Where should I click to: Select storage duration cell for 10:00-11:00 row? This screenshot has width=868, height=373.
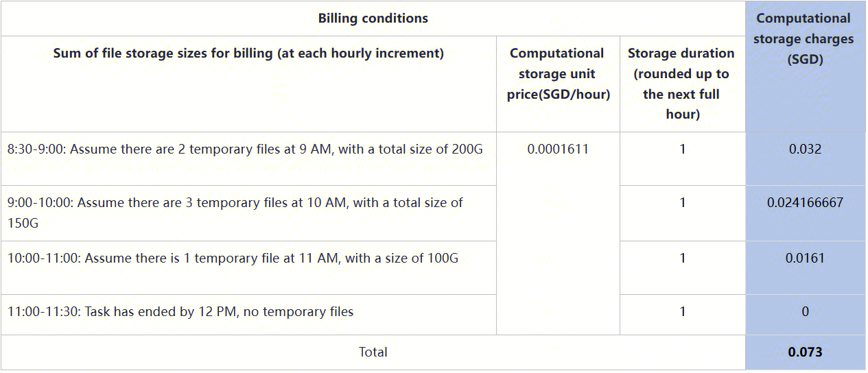682,258
